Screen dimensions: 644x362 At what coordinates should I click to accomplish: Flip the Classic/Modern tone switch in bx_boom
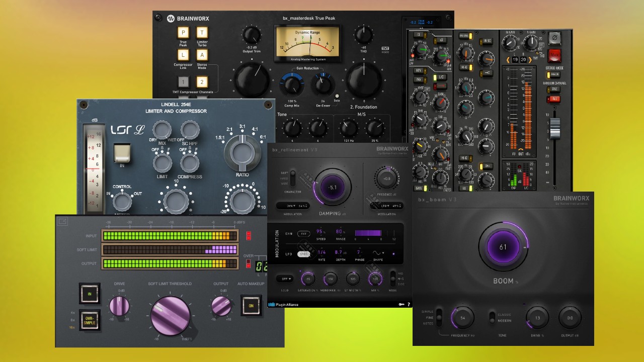tap(493, 317)
